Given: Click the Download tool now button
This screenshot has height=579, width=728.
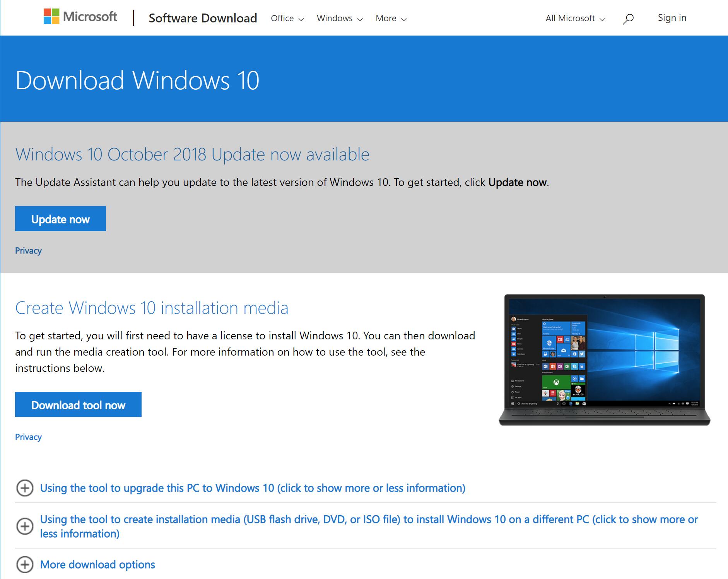Looking at the screenshot, I should [78, 405].
